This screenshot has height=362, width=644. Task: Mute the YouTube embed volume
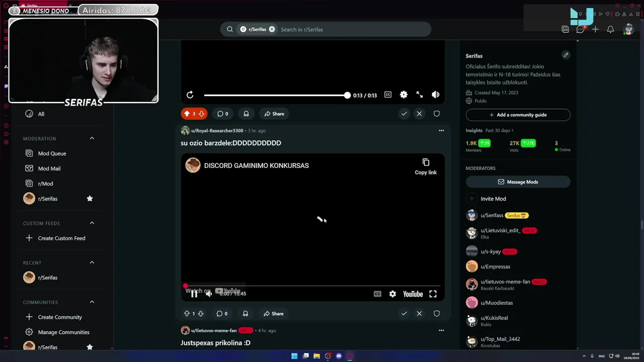[x=209, y=294]
